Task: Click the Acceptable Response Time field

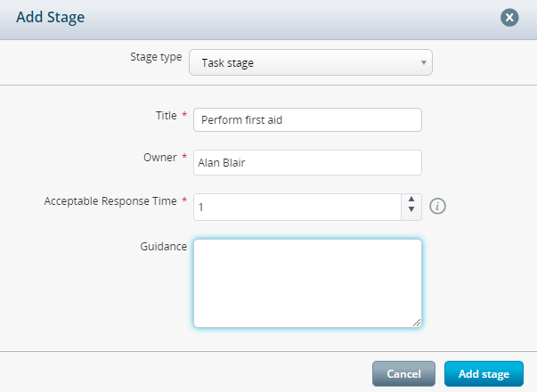Action: (297, 207)
